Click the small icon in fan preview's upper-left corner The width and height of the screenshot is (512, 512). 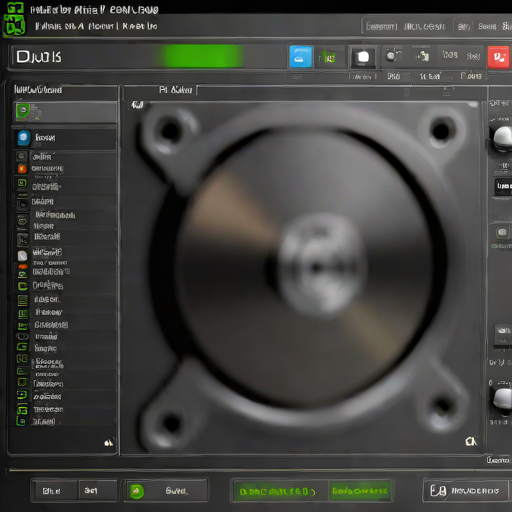pyautogui.click(x=137, y=105)
